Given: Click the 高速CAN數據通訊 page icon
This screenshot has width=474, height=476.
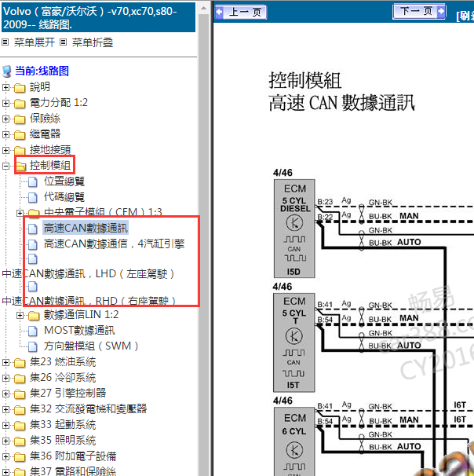Looking at the screenshot, I should (33, 229).
